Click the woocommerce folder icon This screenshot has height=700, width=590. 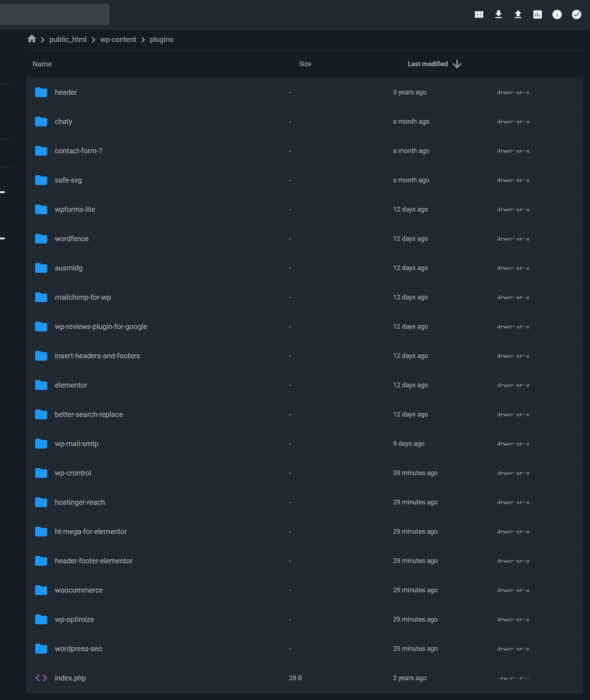coord(41,590)
